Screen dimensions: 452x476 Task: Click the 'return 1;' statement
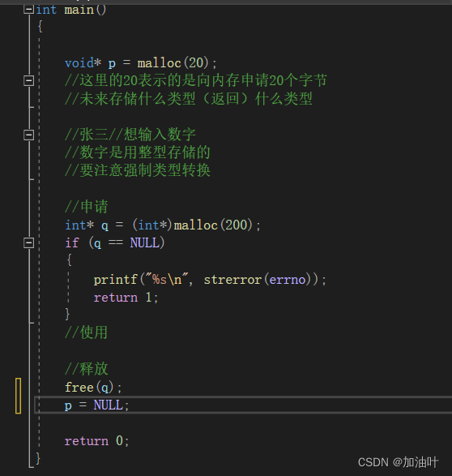126,298
